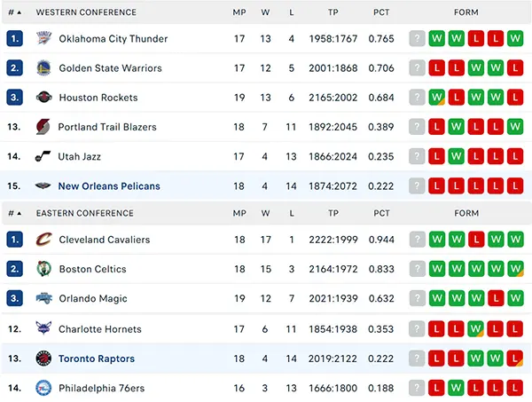
Task: Sort Western Conference by PCT column
Action: pos(381,12)
